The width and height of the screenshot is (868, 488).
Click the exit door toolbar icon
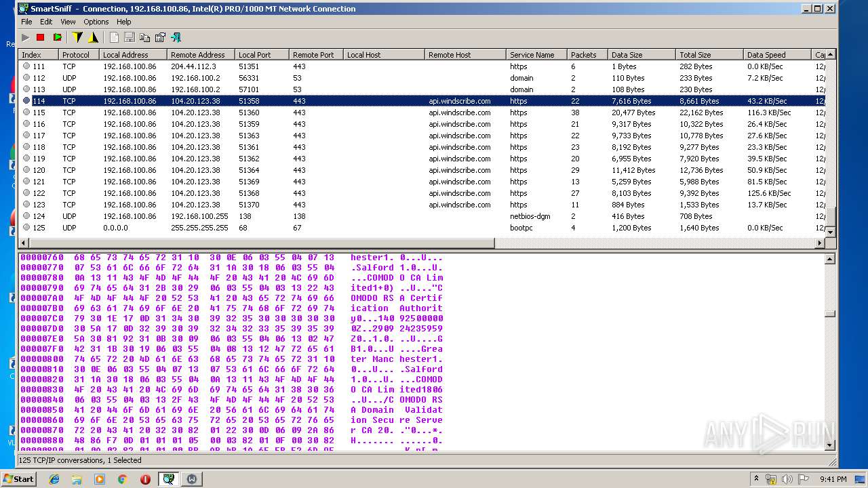(x=176, y=37)
